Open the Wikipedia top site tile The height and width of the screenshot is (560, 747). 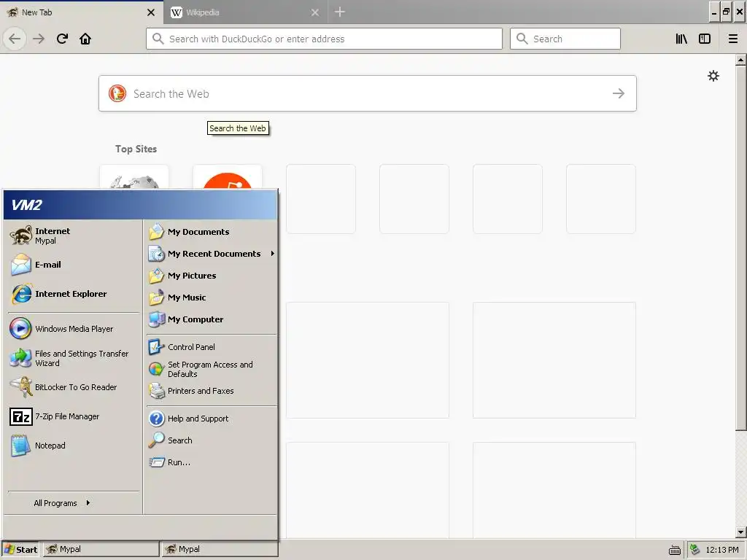point(134,178)
